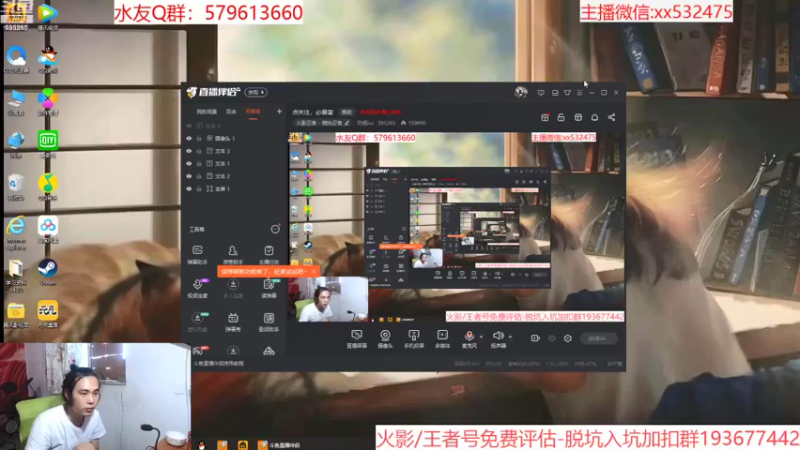Viewport: 800px width, 450px height.
Task: Click the unlock padlock icon in top toolbar
Action: click(561, 117)
